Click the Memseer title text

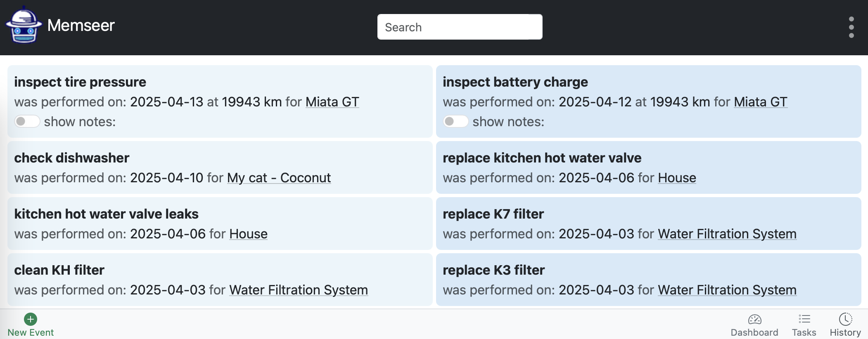click(81, 25)
